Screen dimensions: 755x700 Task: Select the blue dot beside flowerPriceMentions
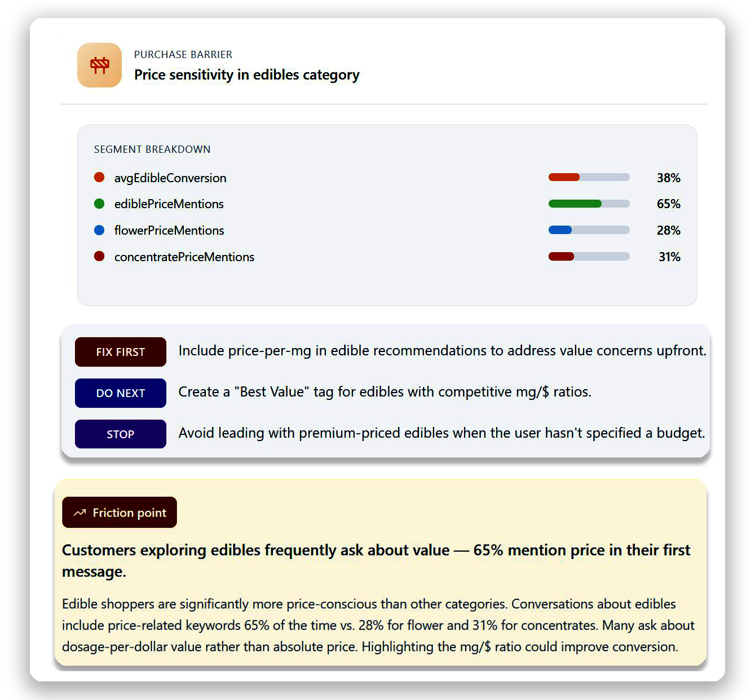pos(99,230)
